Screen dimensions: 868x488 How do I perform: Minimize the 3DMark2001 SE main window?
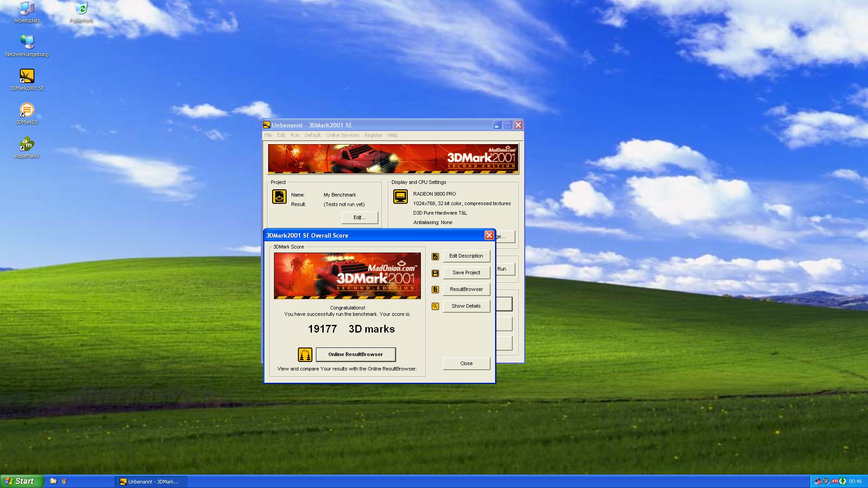click(x=497, y=125)
